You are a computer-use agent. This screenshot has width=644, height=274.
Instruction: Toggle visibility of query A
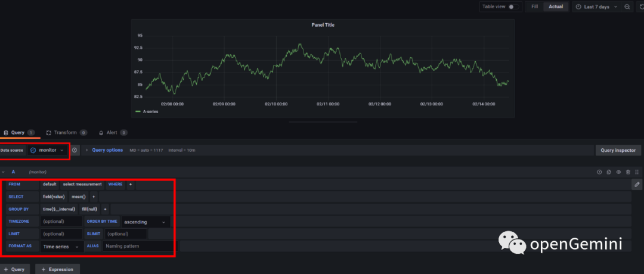[x=618, y=172]
